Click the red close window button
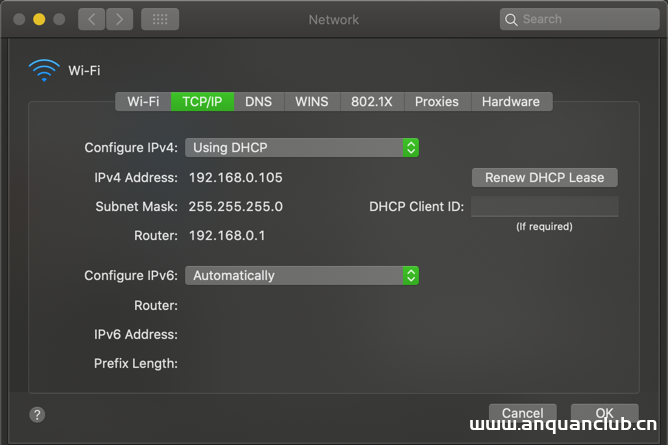This screenshot has width=668, height=445. coord(18,19)
